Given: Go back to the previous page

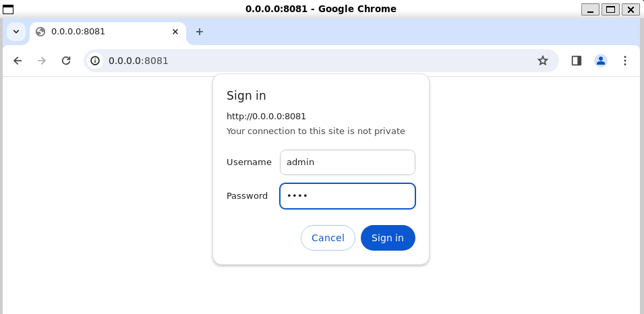Looking at the screenshot, I should (18, 61).
